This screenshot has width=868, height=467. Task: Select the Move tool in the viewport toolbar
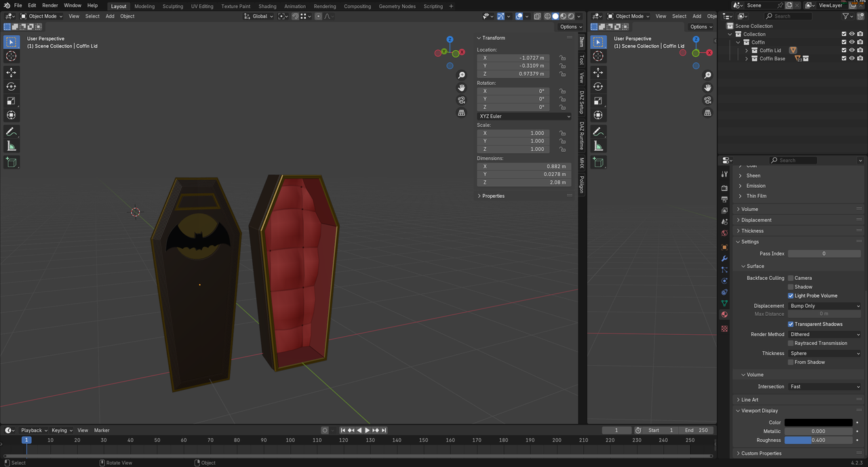point(11,73)
